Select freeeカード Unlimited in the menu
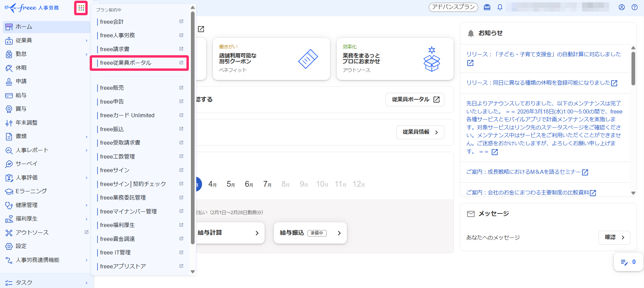 tap(140, 115)
